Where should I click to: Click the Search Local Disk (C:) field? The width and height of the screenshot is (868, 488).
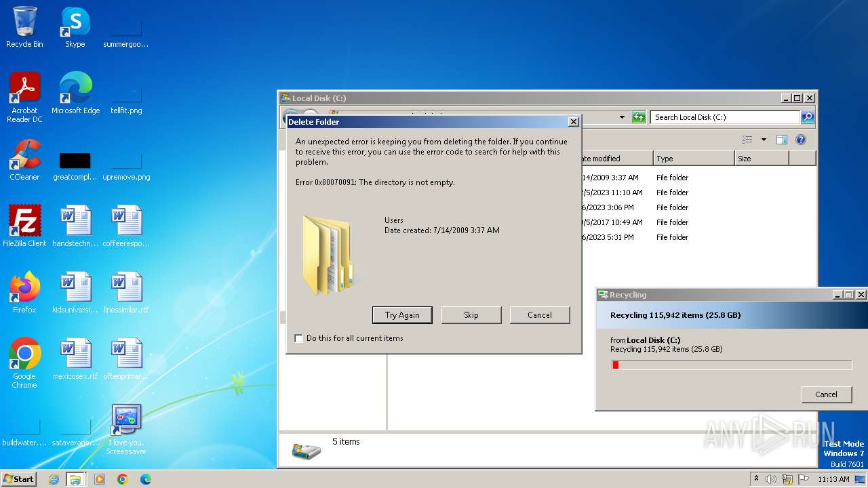coord(725,117)
